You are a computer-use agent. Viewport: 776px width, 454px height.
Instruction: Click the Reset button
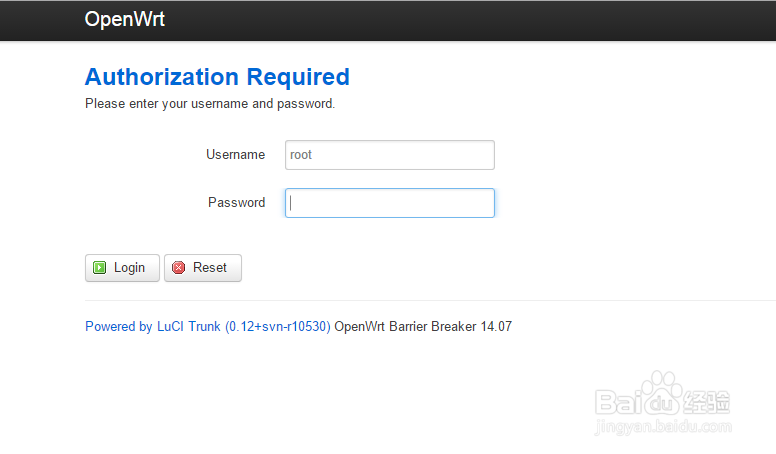203,268
